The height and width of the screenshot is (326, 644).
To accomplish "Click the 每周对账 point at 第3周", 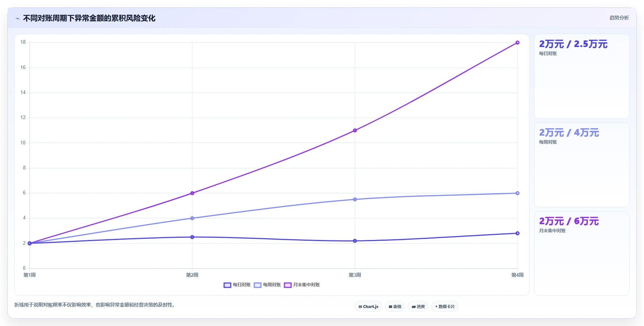I will tap(355, 200).
